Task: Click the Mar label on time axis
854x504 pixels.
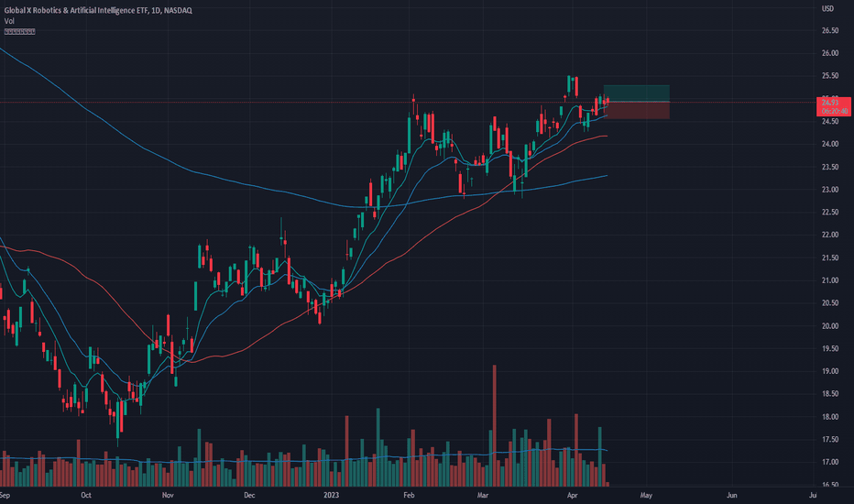Action: click(483, 495)
